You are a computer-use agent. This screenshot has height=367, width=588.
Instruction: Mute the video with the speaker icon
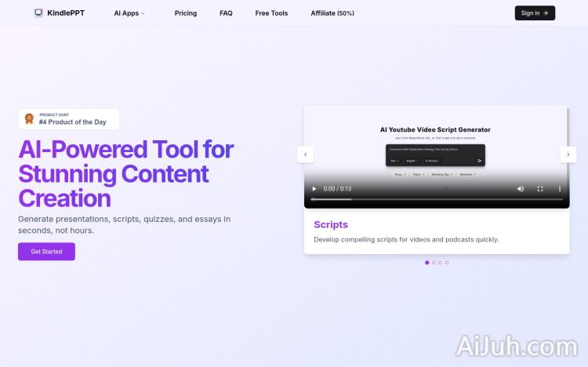click(x=521, y=189)
